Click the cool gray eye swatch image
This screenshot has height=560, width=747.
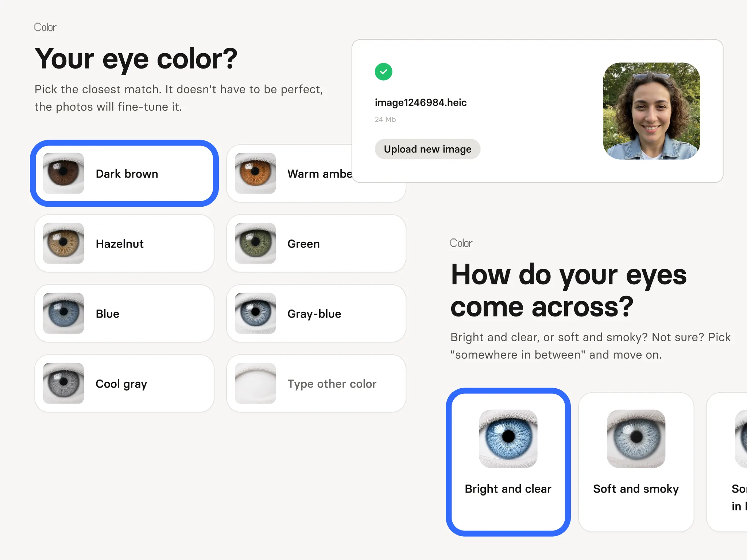tap(63, 384)
